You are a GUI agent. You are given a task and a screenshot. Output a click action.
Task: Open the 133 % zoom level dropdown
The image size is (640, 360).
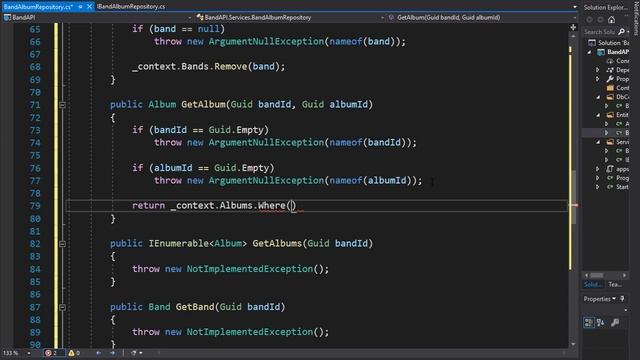click(x=29, y=353)
